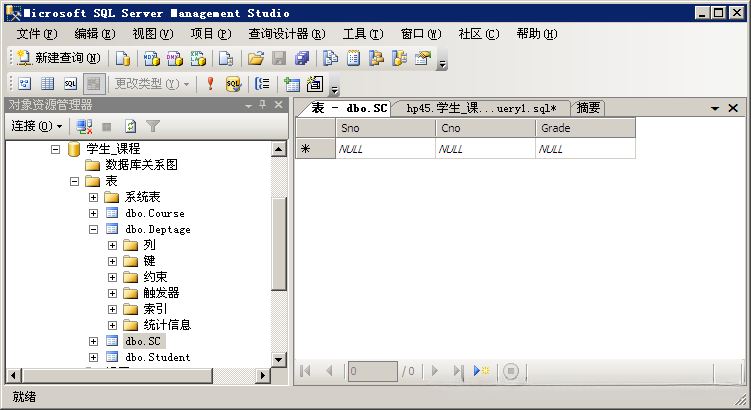The width and height of the screenshot is (751, 410).
Task: Open the 查询设计器(R) menu
Action: (286, 34)
